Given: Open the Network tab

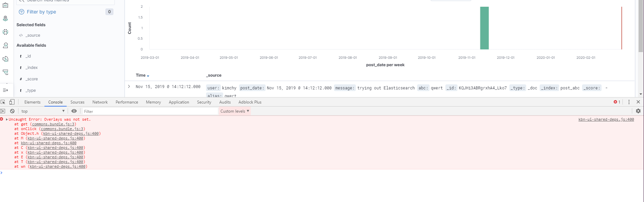Looking at the screenshot, I should tap(100, 102).
